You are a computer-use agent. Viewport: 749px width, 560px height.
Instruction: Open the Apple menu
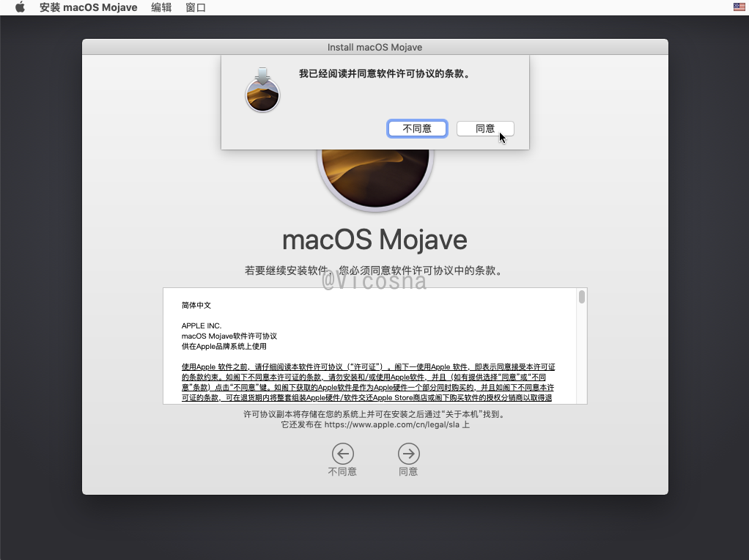point(20,7)
